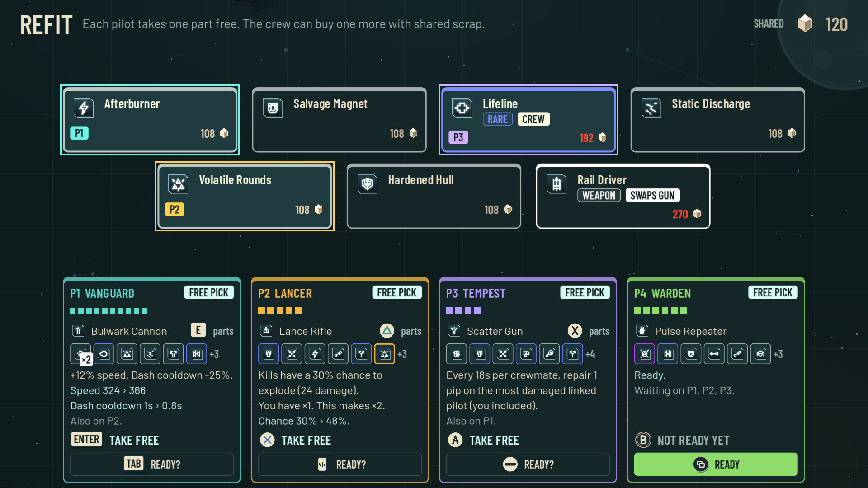Expand the +4 hidden parts in P3 Tempest's row
868x488 pixels.
tap(590, 354)
